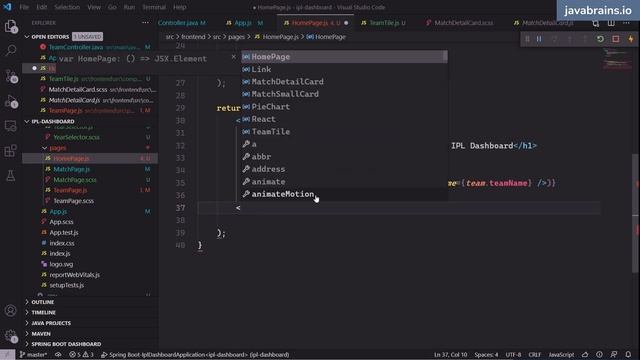Select Link suggestion in autocomplete list
Screen dimensions: 640x360
344,69
